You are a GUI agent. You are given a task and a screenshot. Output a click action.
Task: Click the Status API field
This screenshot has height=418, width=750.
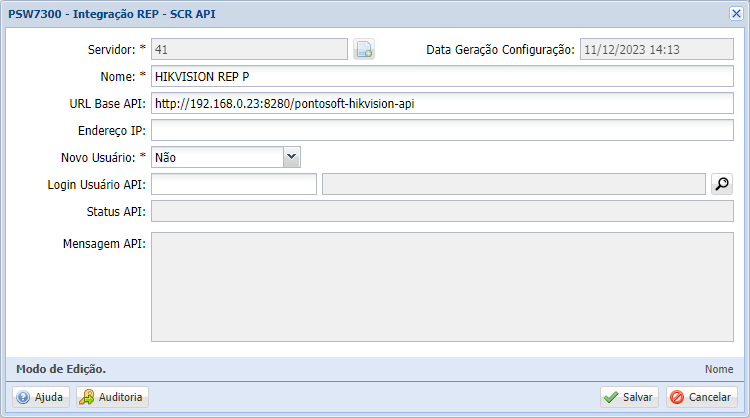coord(442,211)
